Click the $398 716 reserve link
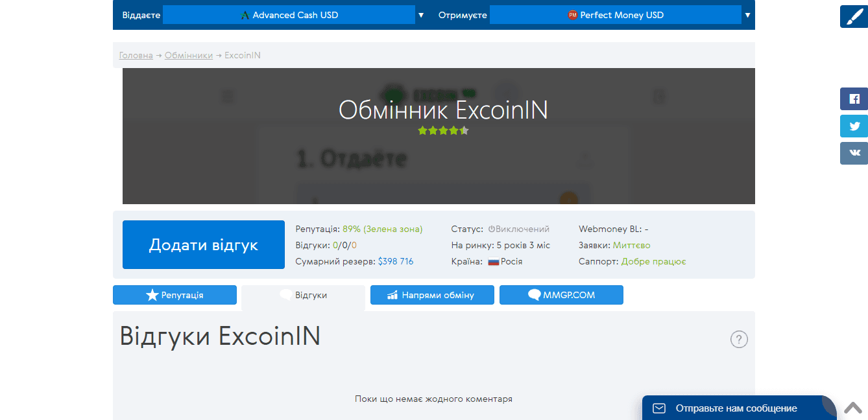 [395, 262]
